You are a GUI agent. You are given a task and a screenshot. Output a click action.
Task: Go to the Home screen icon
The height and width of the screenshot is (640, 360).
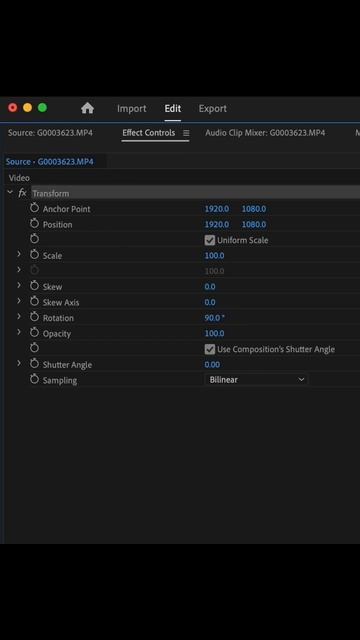point(87,108)
